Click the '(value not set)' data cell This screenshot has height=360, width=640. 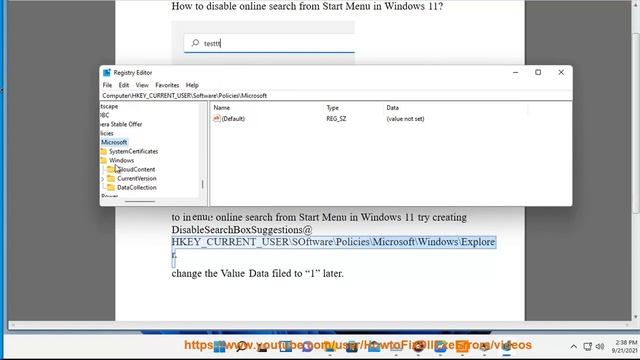coord(405,119)
